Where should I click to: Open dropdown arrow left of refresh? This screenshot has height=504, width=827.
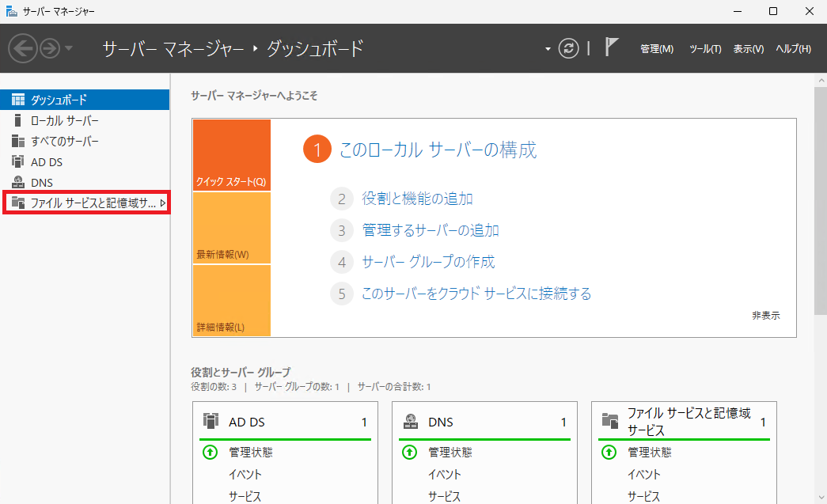(x=548, y=49)
